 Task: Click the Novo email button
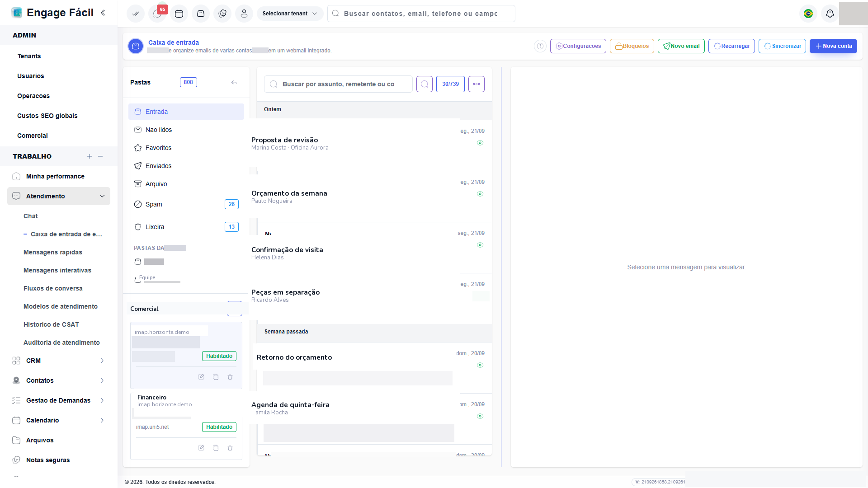coord(681,46)
